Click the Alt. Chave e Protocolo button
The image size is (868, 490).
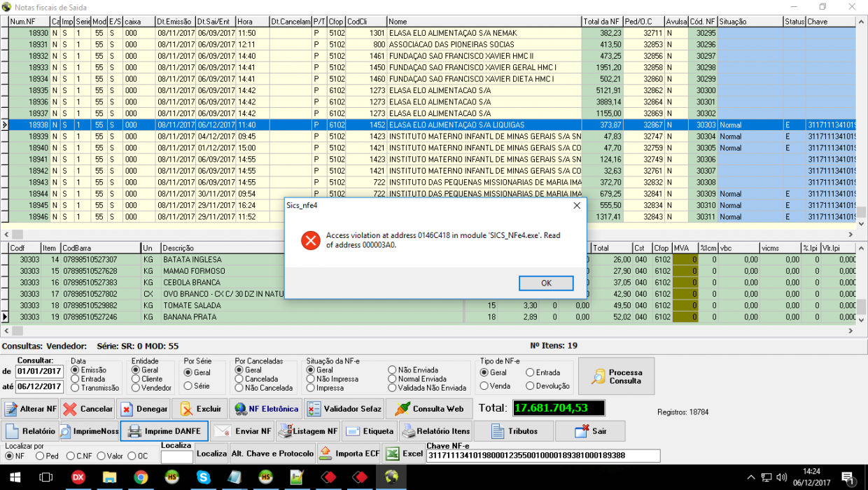point(273,454)
